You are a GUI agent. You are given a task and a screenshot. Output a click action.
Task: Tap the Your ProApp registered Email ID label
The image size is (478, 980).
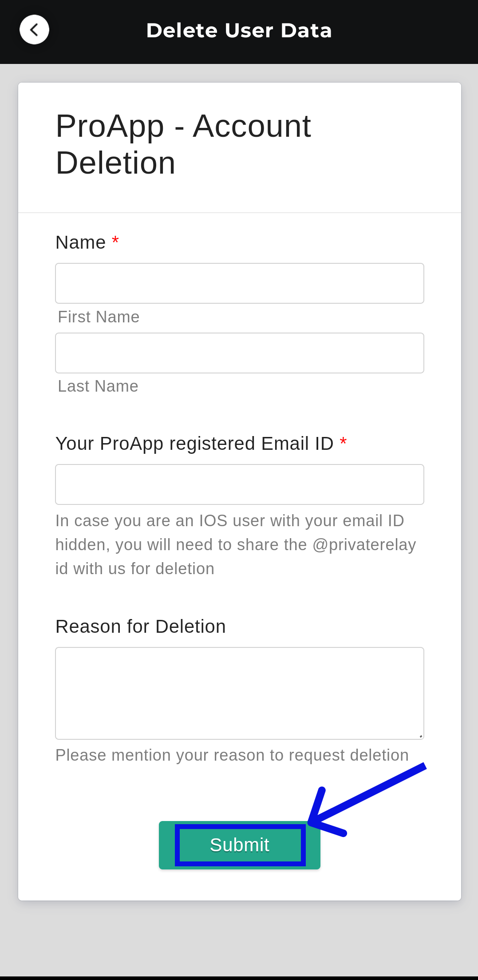pos(194,444)
